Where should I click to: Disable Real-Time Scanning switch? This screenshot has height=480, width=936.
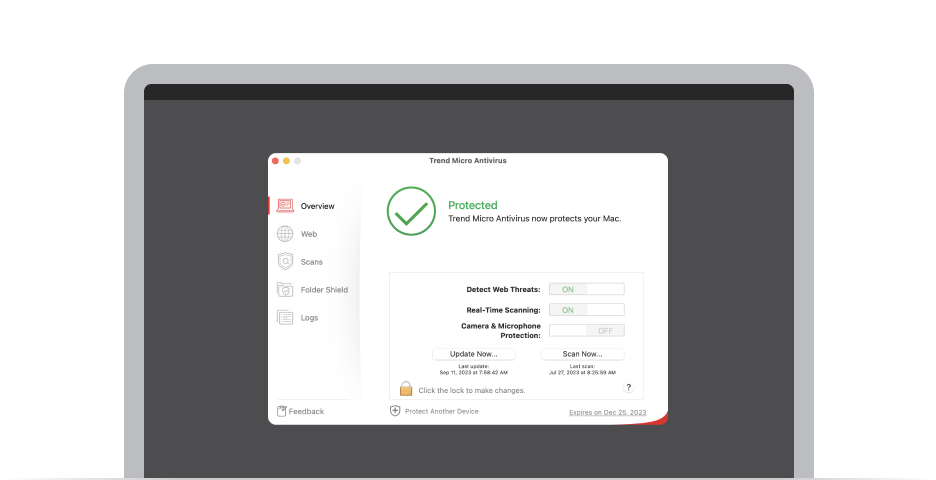[x=587, y=310]
